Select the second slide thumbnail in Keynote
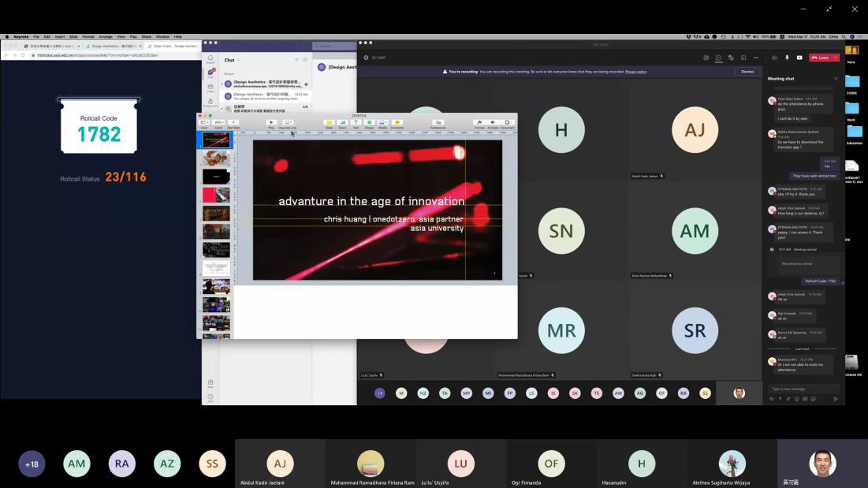This screenshot has width=868, height=488. pyautogui.click(x=216, y=158)
